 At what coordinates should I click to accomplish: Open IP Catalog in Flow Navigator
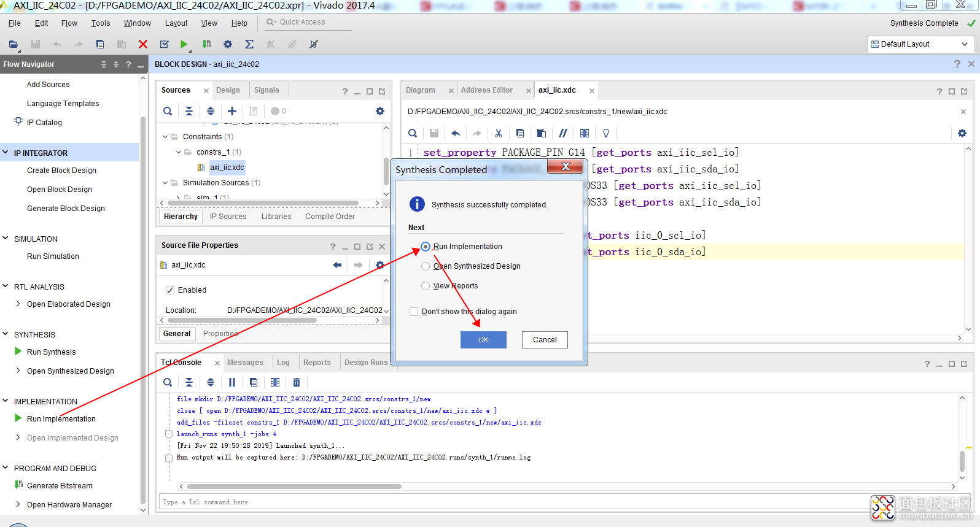click(x=44, y=123)
